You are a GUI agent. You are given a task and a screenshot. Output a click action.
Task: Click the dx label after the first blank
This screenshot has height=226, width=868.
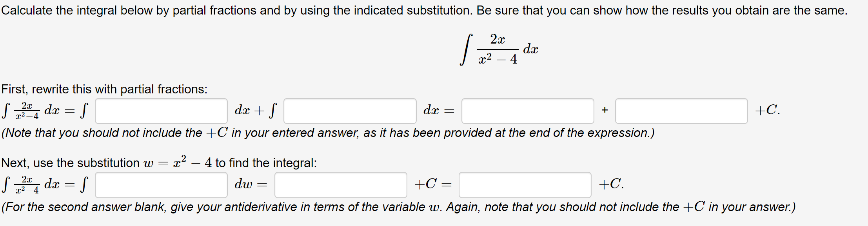(242, 111)
